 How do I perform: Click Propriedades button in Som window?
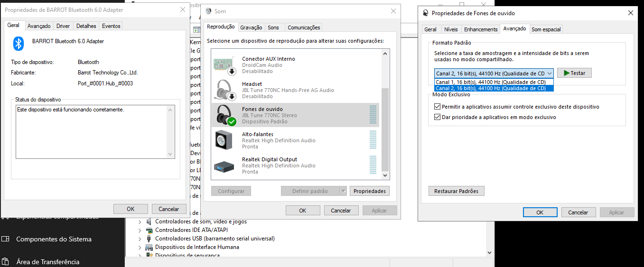[370, 191]
